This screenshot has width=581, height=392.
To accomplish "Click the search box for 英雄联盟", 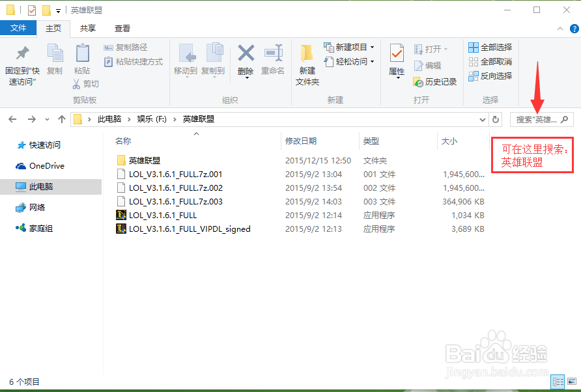I will pyautogui.click(x=542, y=120).
